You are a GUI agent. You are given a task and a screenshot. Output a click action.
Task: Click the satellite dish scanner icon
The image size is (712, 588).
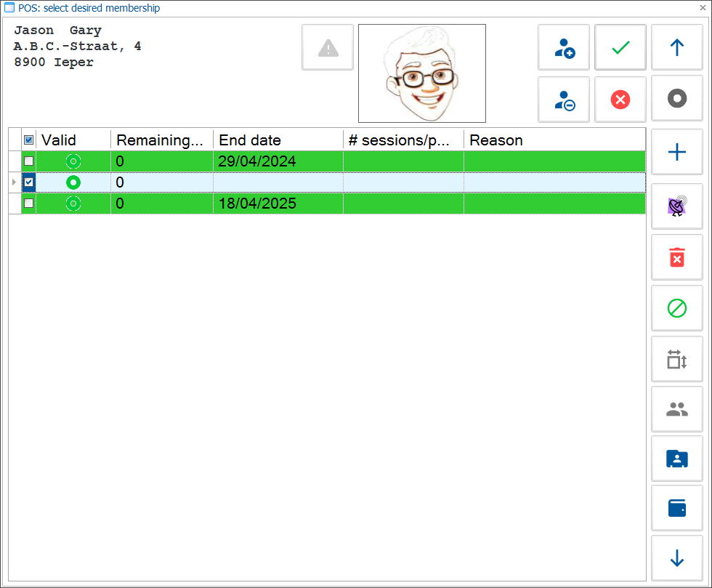tap(677, 206)
